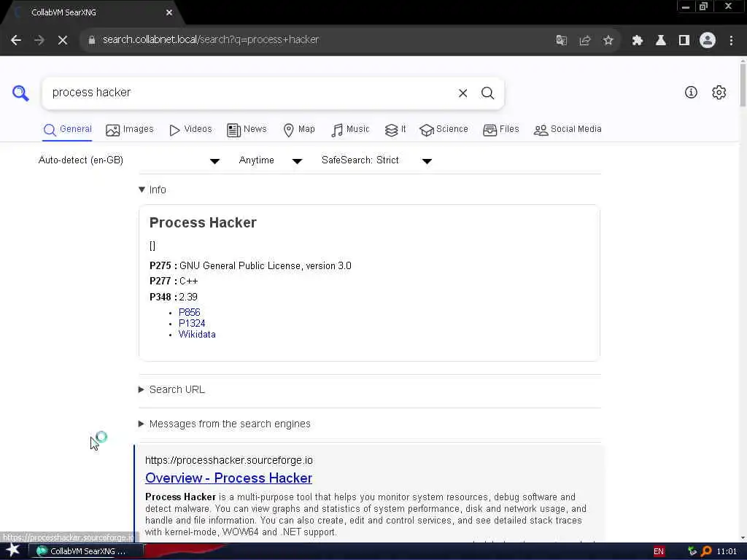
Task: Click the browser address bar URL
Action: [x=211, y=40]
